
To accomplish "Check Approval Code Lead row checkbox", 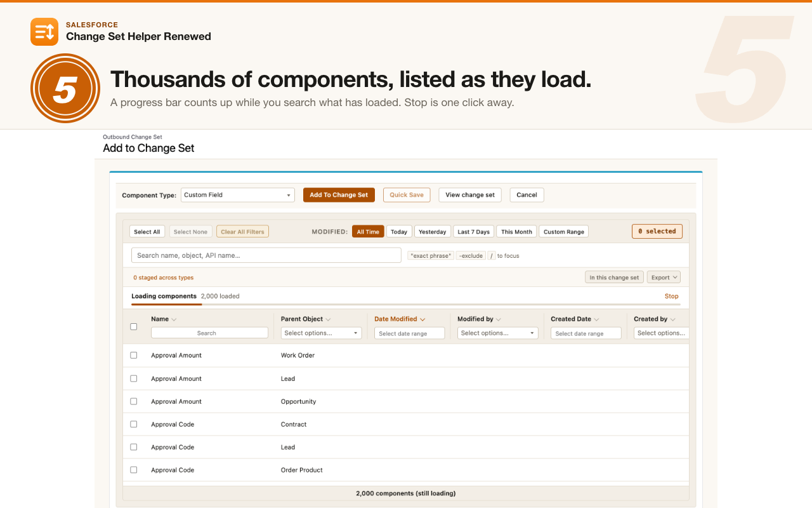I will click(x=134, y=447).
